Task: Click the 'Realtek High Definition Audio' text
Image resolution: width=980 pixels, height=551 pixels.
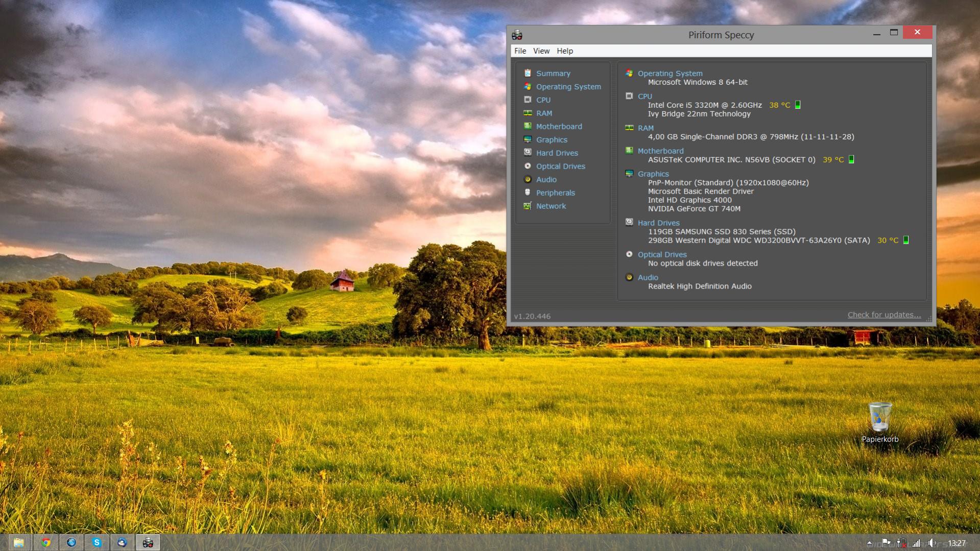Action: (700, 286)
